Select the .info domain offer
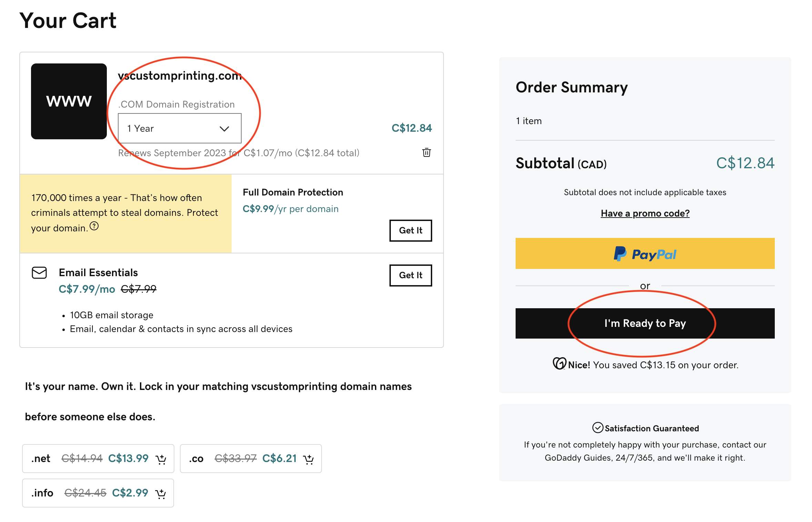 (x=98, y=493)
